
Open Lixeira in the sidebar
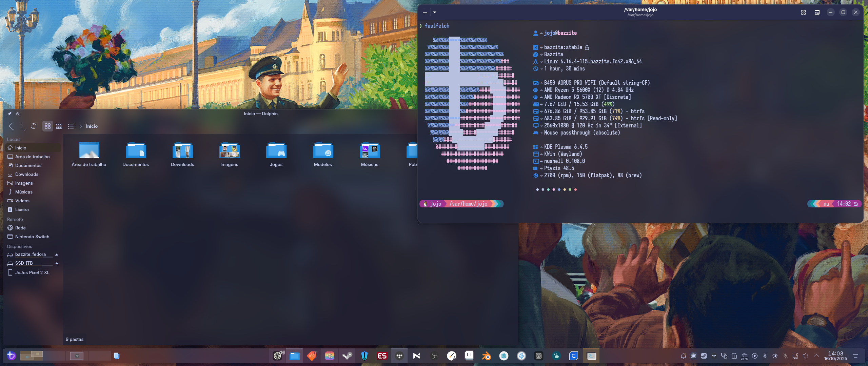point(22,209)
